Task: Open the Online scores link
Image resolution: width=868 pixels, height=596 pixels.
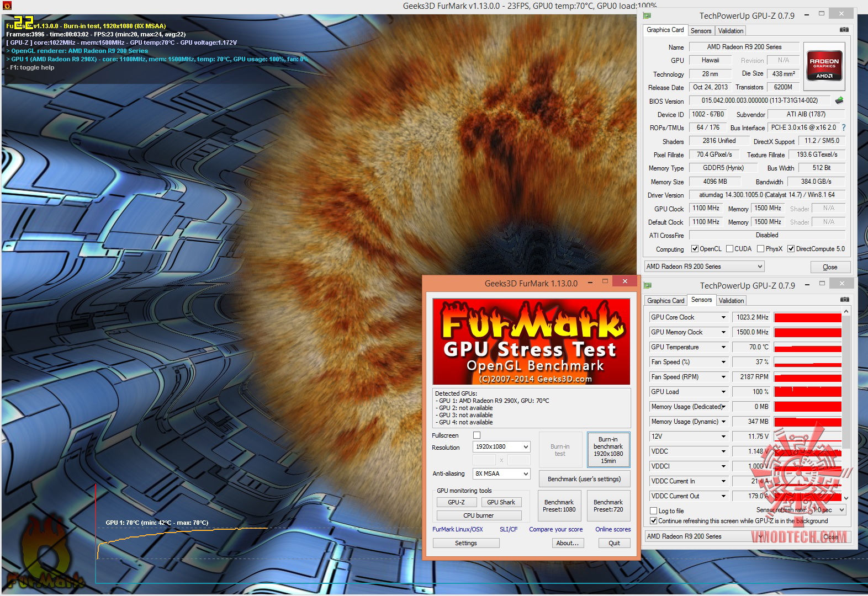Action: pos(613,529)
